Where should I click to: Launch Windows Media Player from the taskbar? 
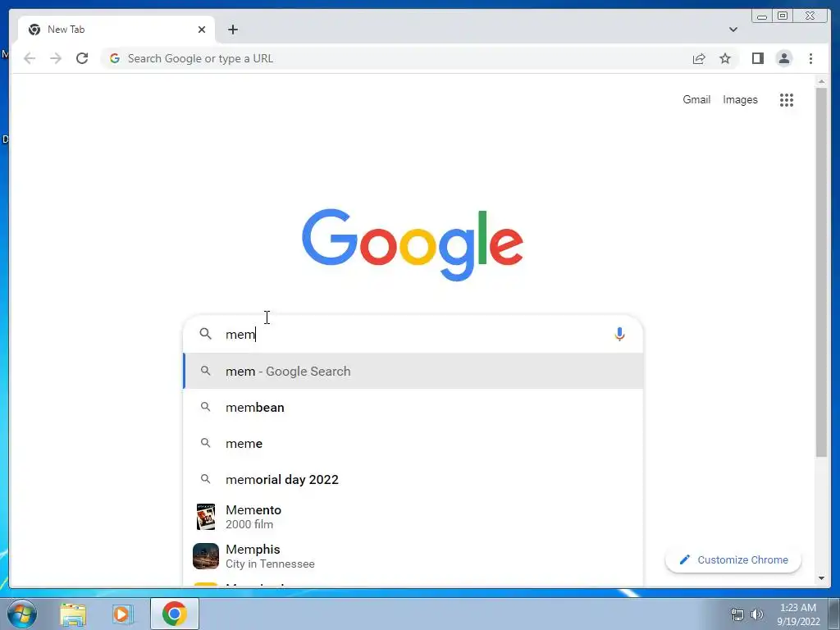click(123, 614)
